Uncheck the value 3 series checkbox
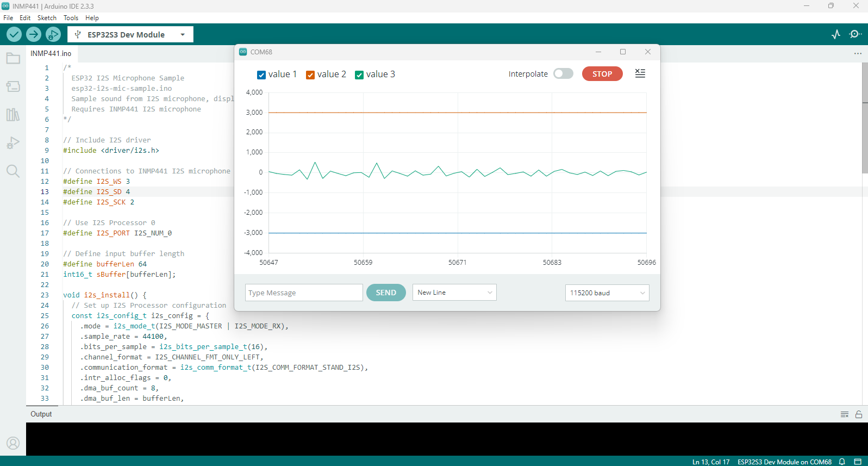868x466 pixels. tap(359, 75)
